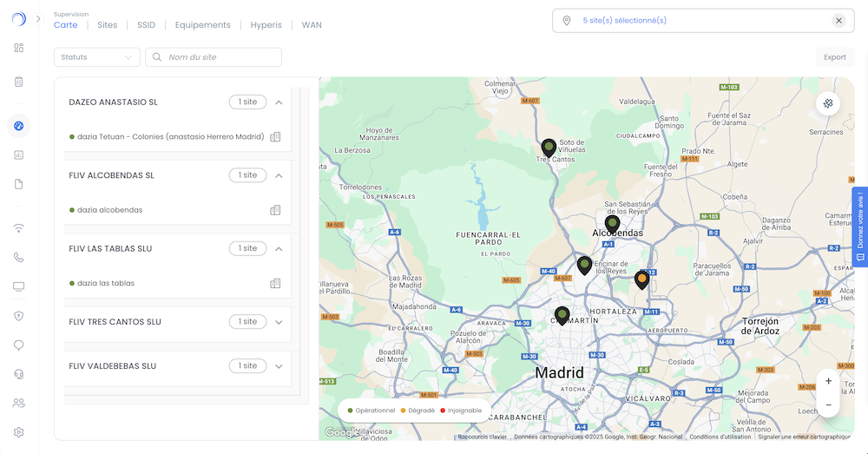Image resolution: width=868 pixels, height=454 pixels.
Task: Open the Wi-Fi section in sidebar
Action: pyautogui.click(x=18, y=229)
